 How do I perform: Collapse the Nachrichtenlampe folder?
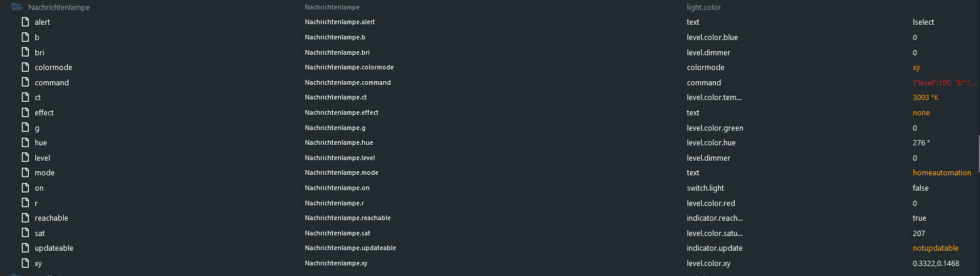(x=16, y=7)
